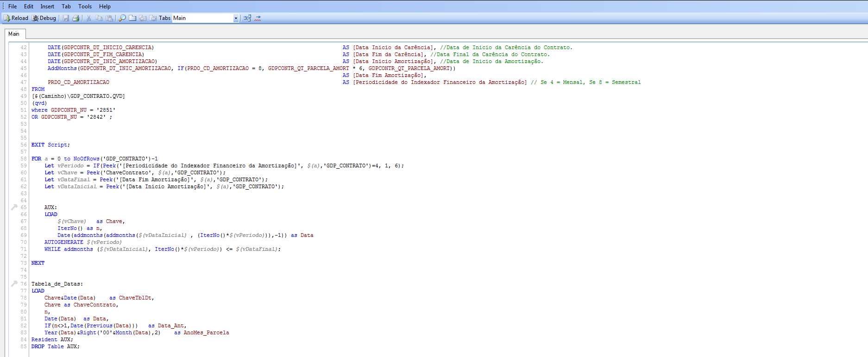Click the where GDPCONTR_NU = '2851' line
The height and width of the screenshot is (357, 868).
point(73,110)
